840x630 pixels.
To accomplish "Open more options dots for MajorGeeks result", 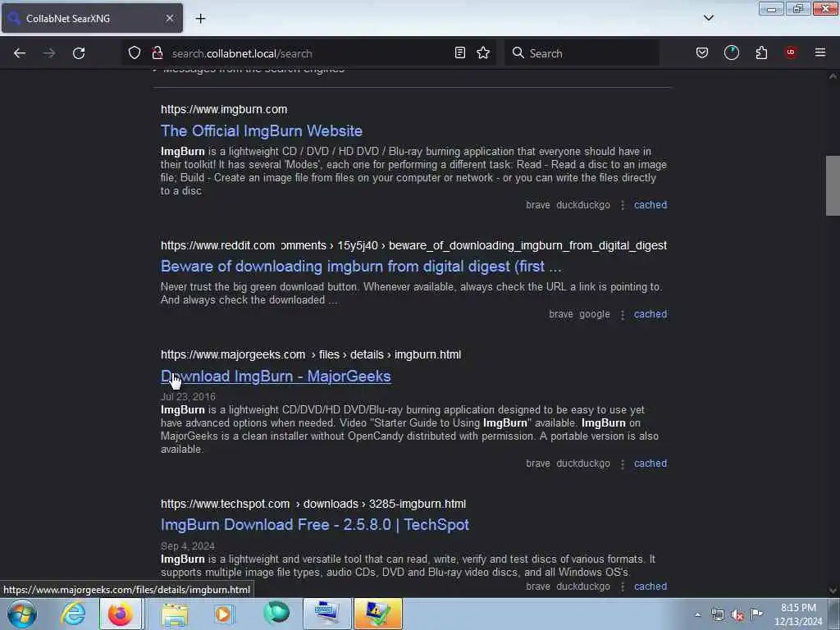I will pos(622,464).
